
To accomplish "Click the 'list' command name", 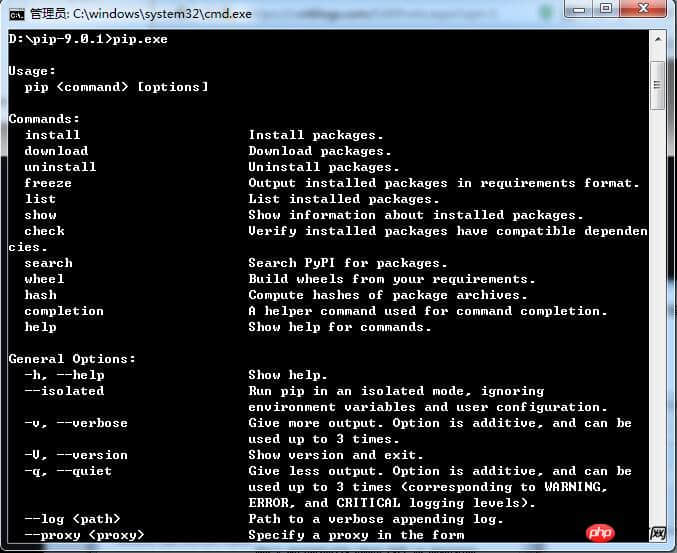I will pos(40,199).
